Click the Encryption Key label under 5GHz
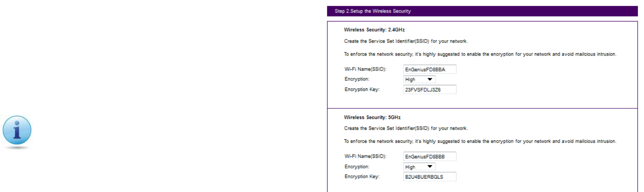This screenshot has width=644, height=192. [x=362, y=177]
